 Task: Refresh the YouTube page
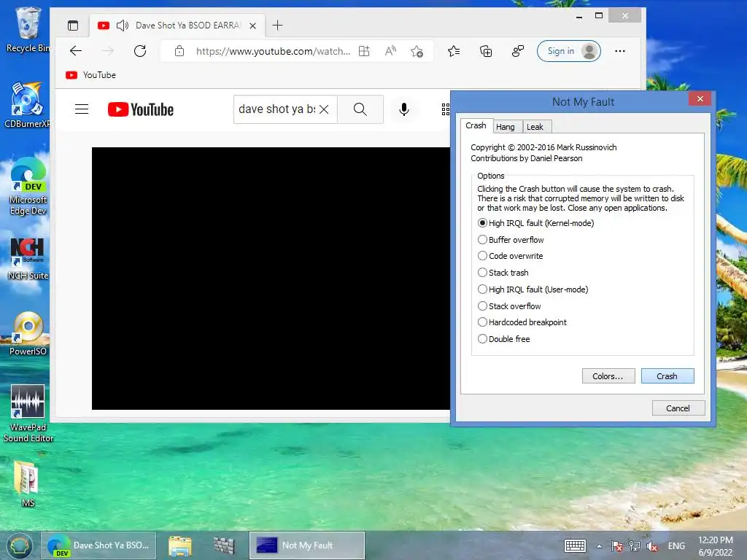tap(140, 51)
